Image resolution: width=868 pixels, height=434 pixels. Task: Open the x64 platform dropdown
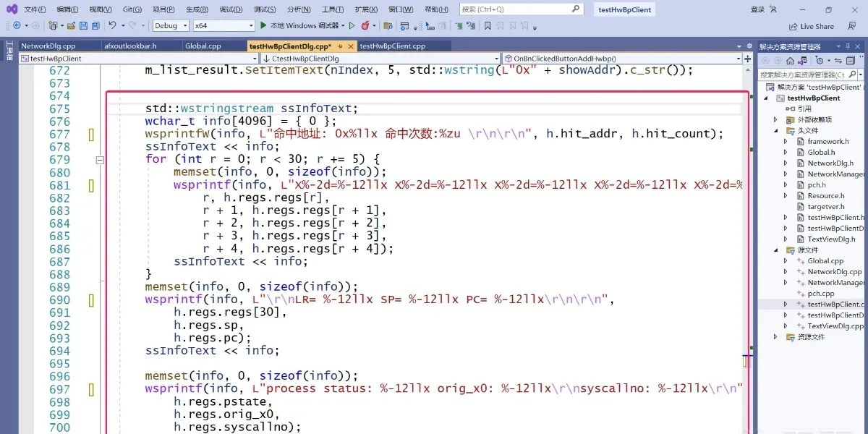(x=224, y=25)
